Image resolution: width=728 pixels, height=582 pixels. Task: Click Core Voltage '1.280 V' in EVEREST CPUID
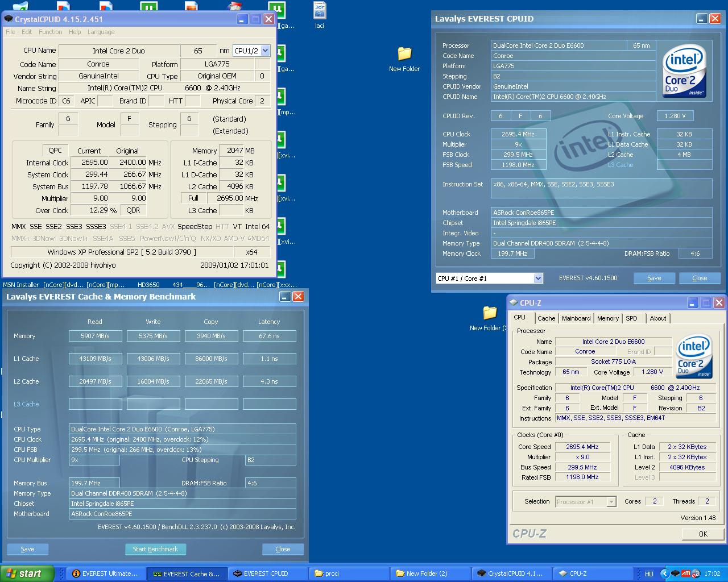point(675,116)
